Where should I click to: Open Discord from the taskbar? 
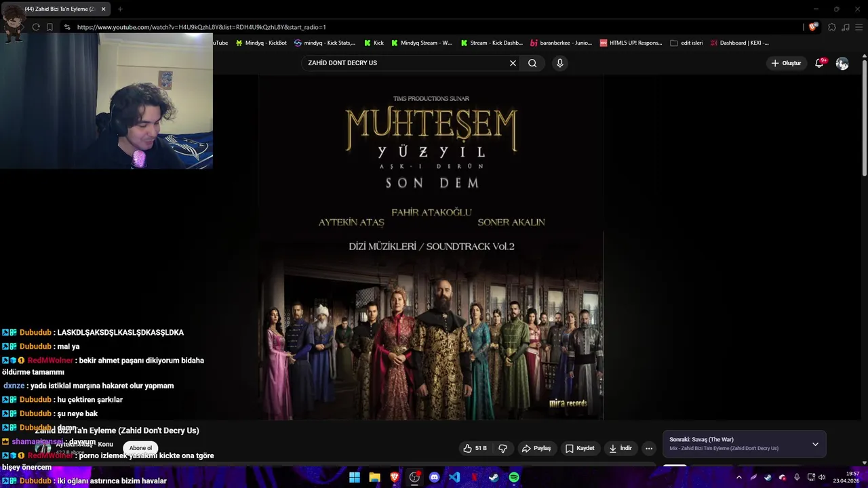point(435,477)
